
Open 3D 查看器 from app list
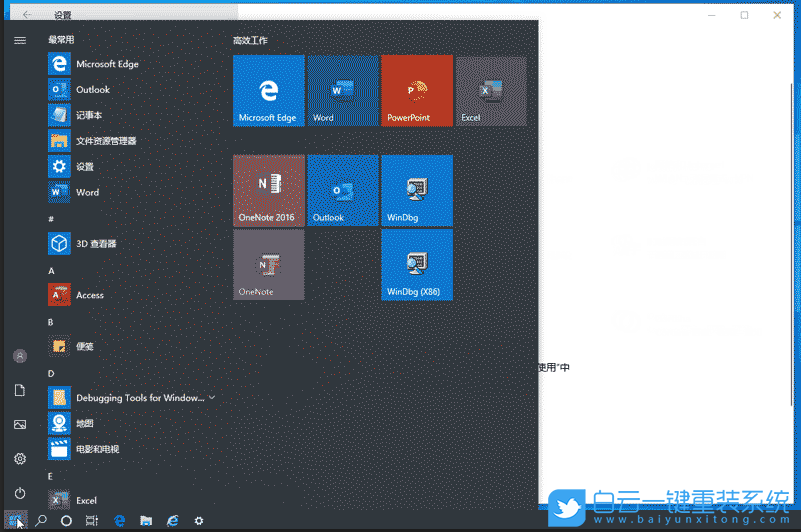point(97,244)
